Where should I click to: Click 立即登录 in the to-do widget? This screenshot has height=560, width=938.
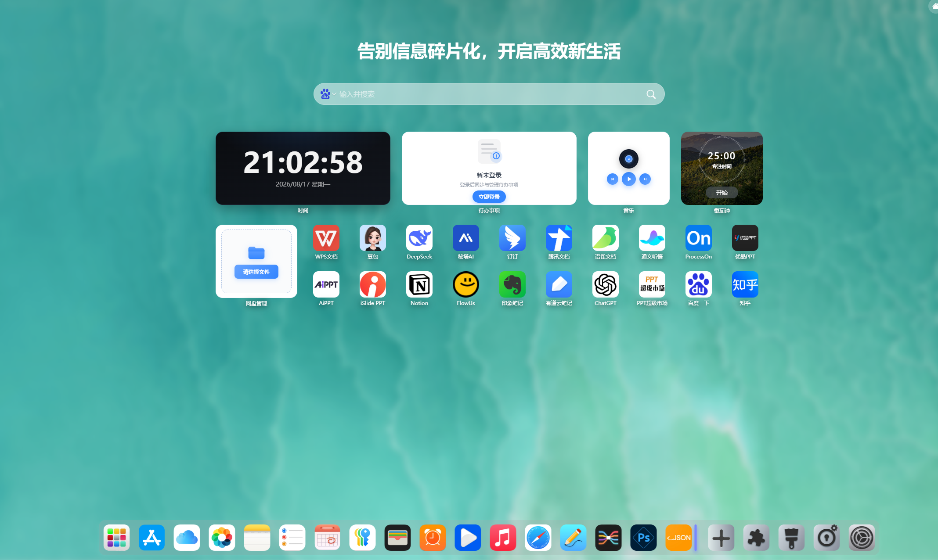tap(489, 197)
